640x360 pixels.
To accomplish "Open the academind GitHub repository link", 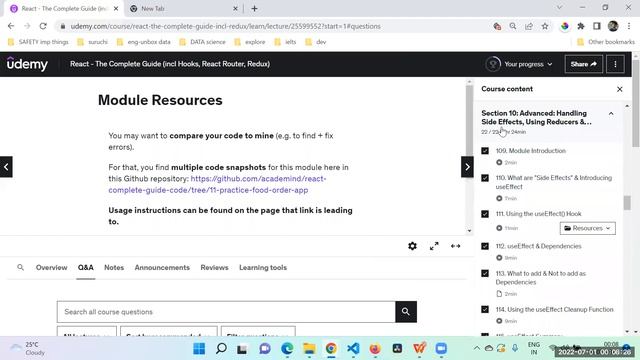I will (217, 184).
